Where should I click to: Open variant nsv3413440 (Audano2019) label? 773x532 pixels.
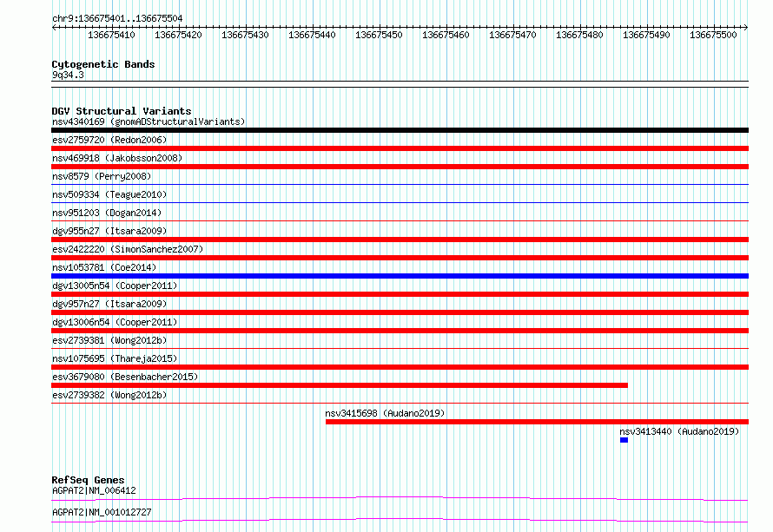tap(679, 431)
